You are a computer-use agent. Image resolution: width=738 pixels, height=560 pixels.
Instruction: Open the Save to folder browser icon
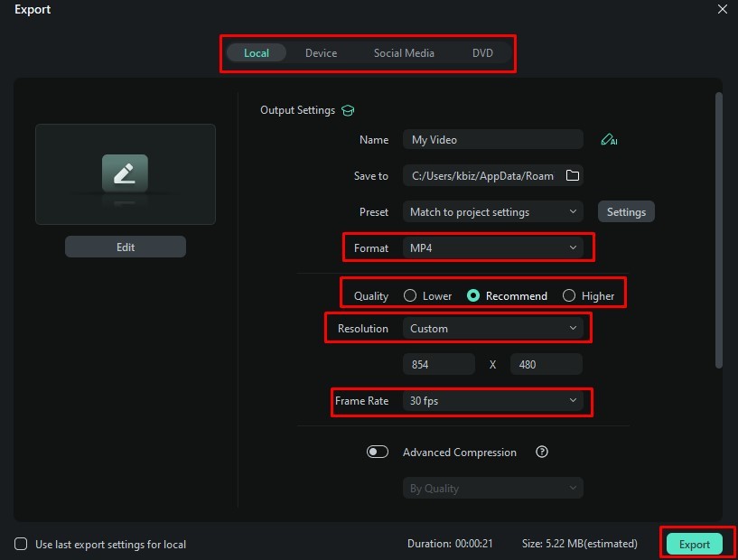(x=572, y=176)
